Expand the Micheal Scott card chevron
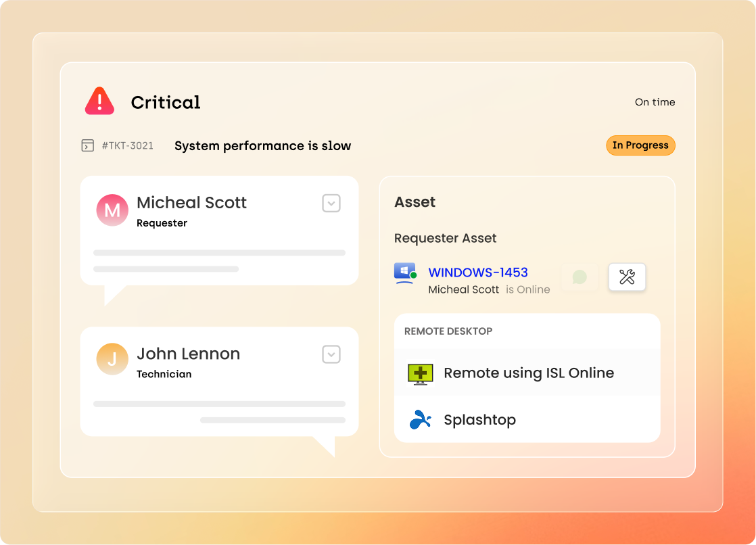Viewport: 756px width, 545px height. 331,203
